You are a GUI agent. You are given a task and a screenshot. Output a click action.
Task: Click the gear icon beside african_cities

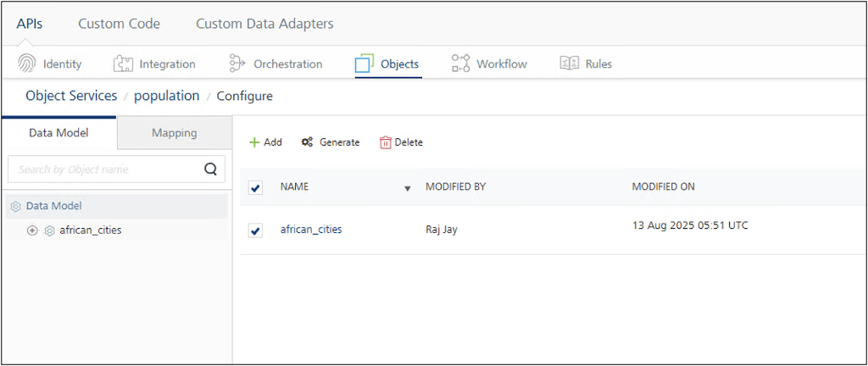pyautogui.click(x=49, y=230)
